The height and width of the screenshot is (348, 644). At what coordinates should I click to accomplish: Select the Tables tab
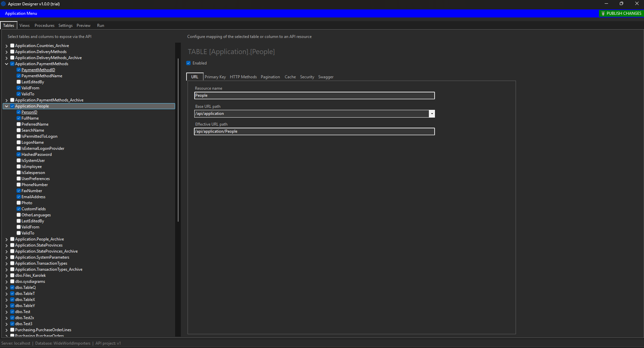pos(9,26)
